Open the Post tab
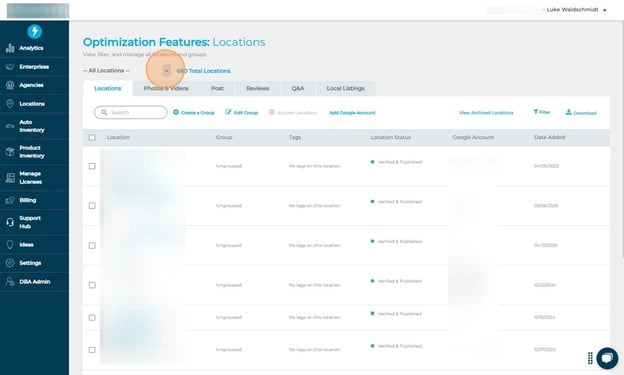624x375 pixels. (217, 88)
